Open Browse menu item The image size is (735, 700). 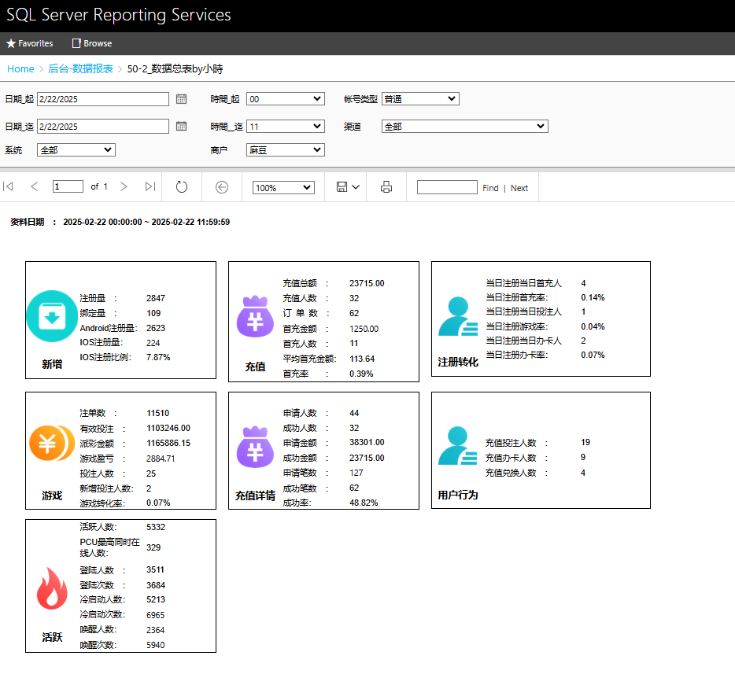[x=92, y=43]
